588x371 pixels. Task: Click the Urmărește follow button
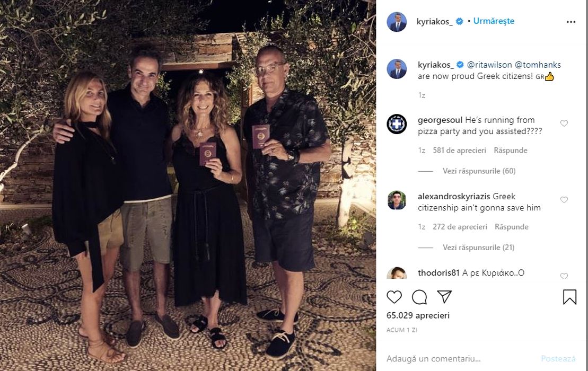pos(494,21)
